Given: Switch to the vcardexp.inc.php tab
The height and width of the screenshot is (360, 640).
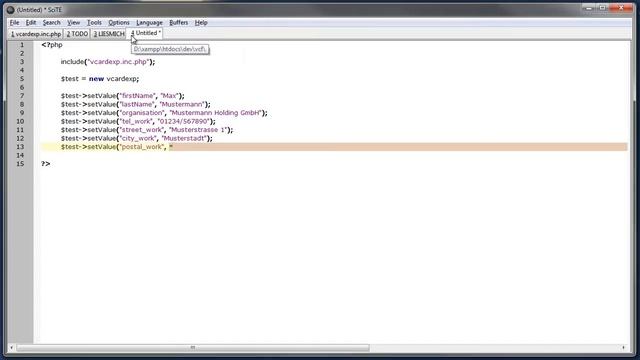Looking at the screenshot, I should point(36,34).
